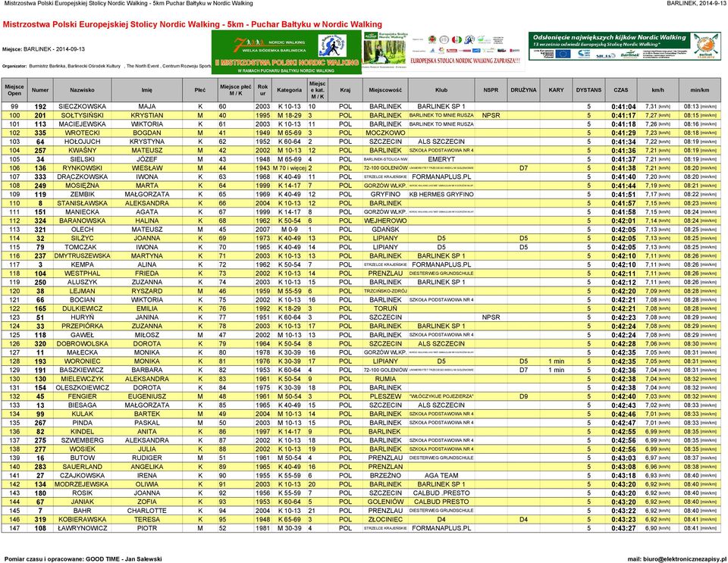Click the town 'TRZCIŃSKO-ZDRÓJ'
The width and height of the screenshot is (728, 563).
coord(385,291)
